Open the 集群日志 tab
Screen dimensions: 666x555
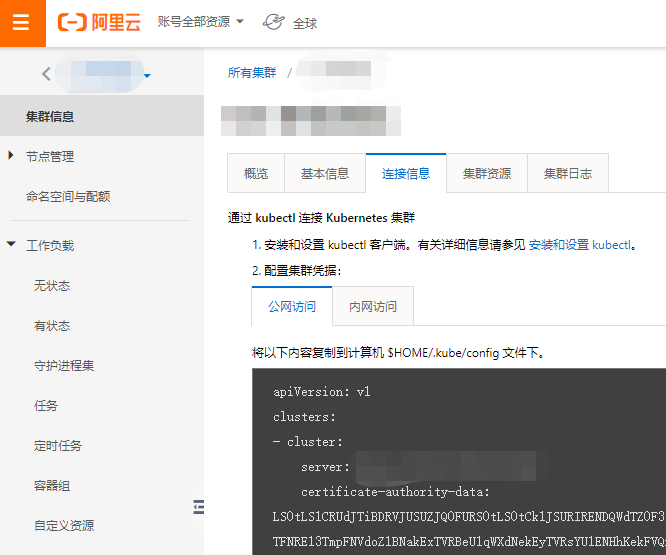click(x=568, y=173)
